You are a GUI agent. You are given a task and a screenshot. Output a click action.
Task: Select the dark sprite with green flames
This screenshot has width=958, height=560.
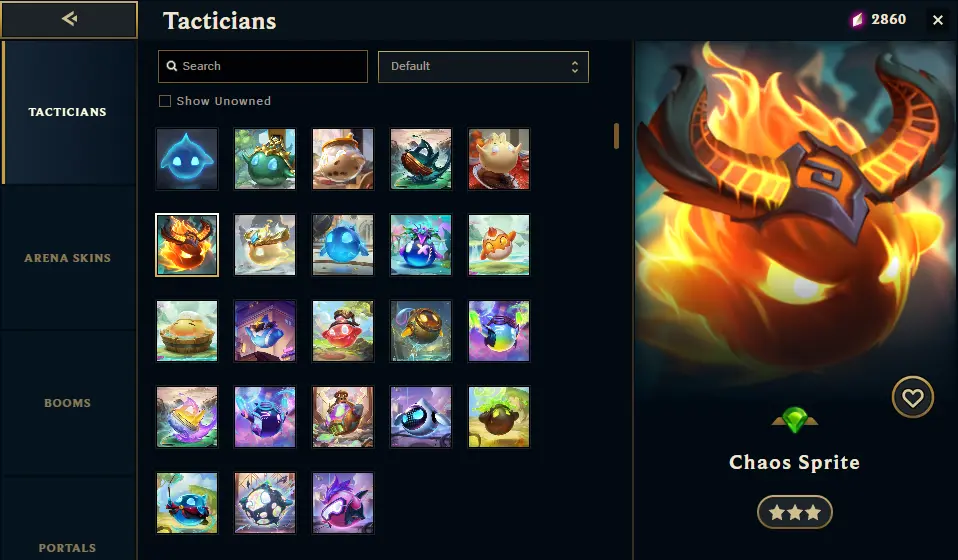point(499,417)
